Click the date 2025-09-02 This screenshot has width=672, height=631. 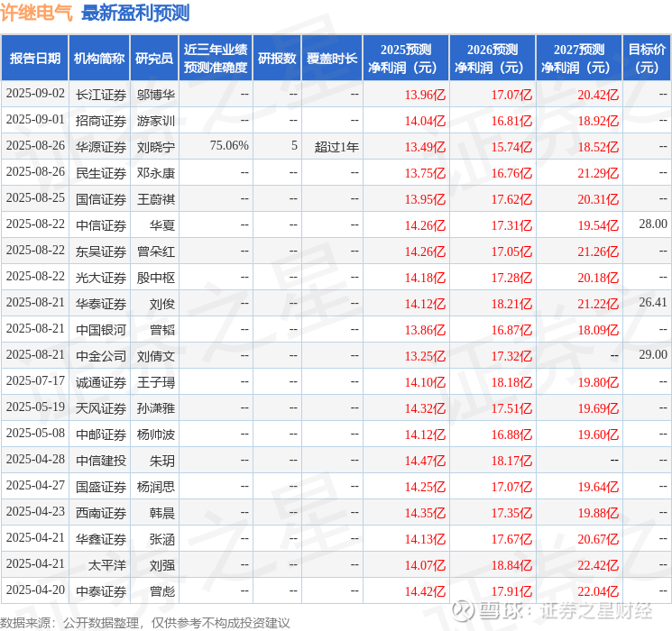click(35, 94)
